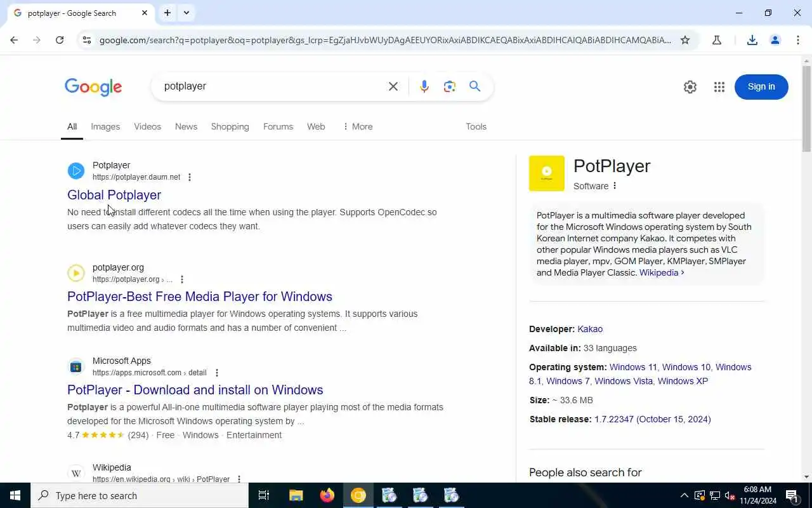Click the Google logo
The width and height of the screenshot is (812, 508).
tap(93, 87)
